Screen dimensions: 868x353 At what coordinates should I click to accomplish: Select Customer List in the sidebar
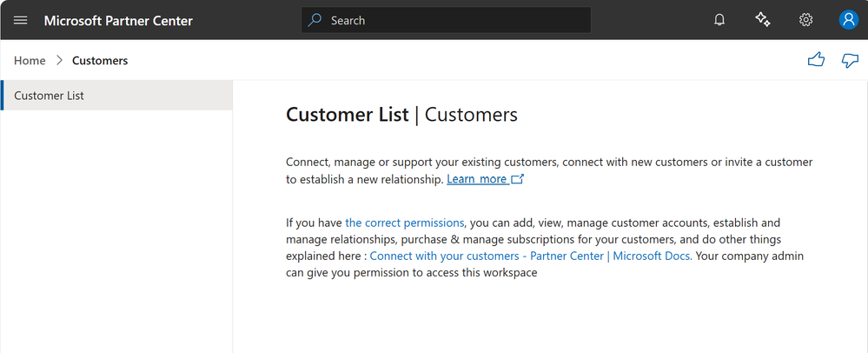[50, 96]
